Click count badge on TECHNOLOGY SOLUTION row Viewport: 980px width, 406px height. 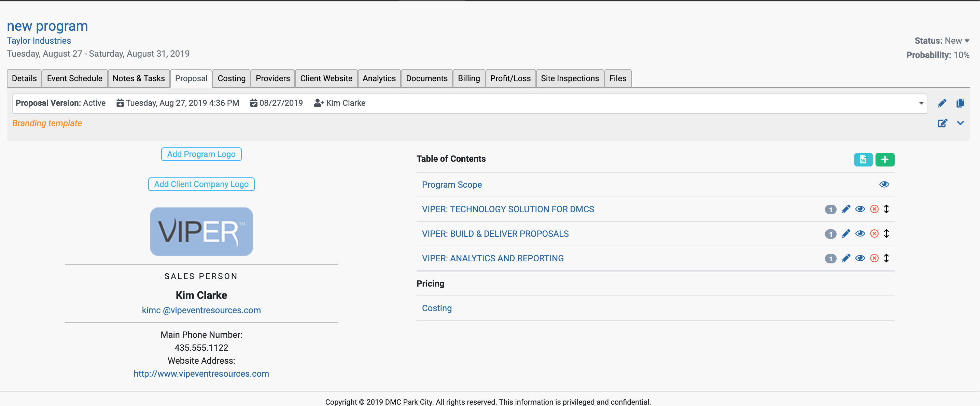pyautogui.click(x=830, y=209)
